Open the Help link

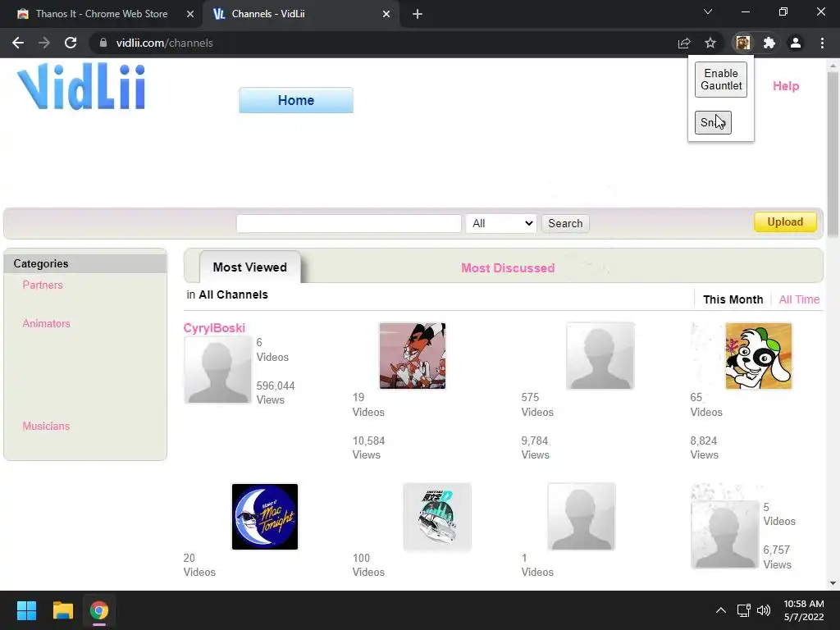click(x=785, y=85)
